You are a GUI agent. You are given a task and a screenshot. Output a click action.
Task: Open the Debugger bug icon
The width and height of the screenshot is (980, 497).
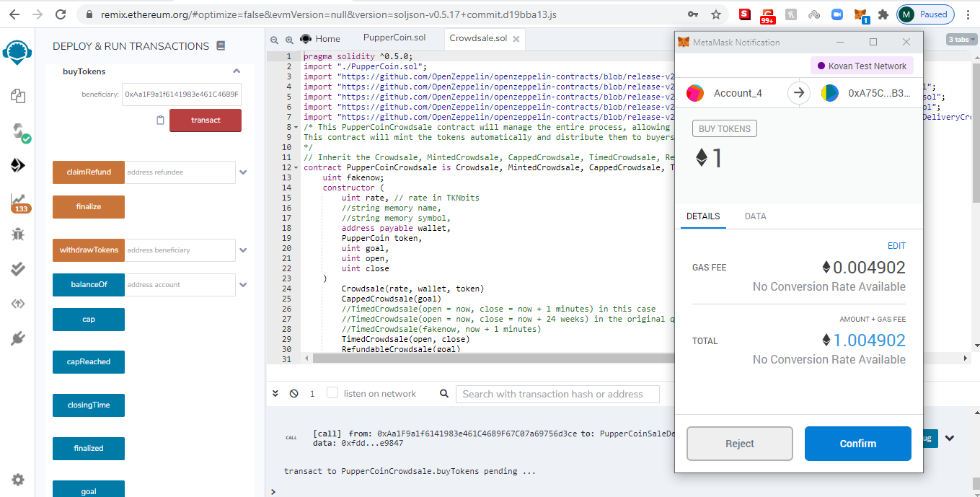pyautogui.click(x=18, y=234)
